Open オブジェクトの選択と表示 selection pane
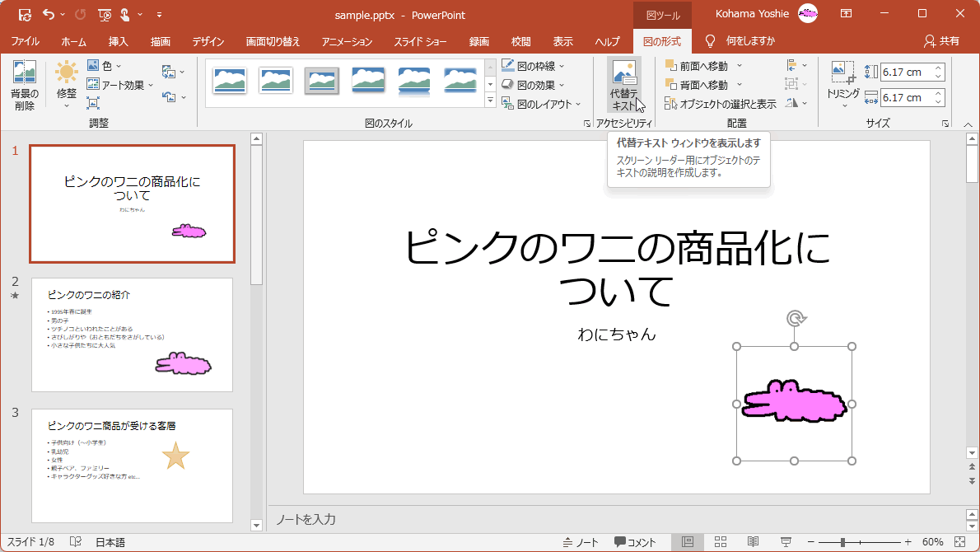Screen dimensions: 980x552 721,104
